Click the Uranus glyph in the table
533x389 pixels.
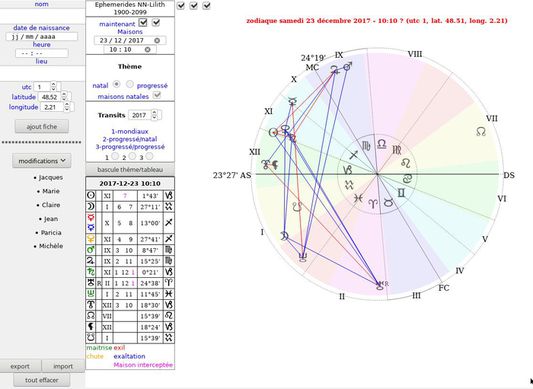[x=91, y=283]
